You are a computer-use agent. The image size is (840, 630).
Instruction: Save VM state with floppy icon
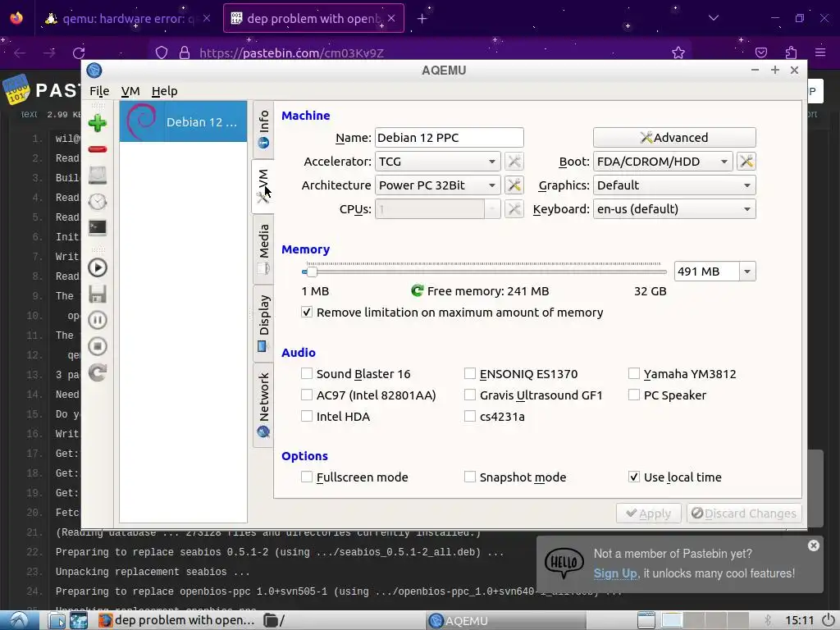(x=98, y=294)
